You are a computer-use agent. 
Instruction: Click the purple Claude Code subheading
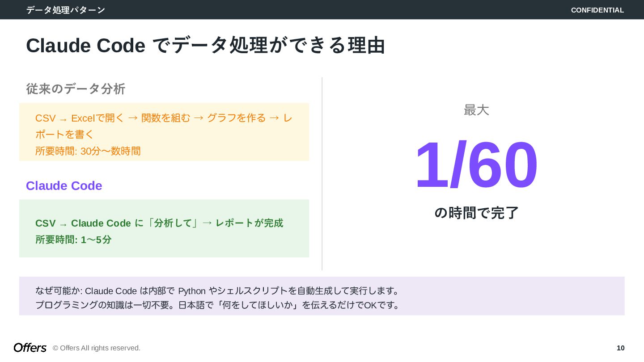coord(64,185)
